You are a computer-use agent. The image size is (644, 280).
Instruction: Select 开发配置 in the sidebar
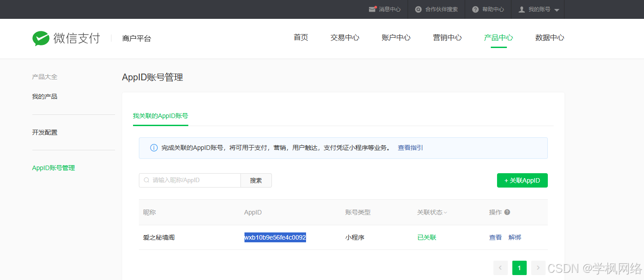(x=44, y=132)
